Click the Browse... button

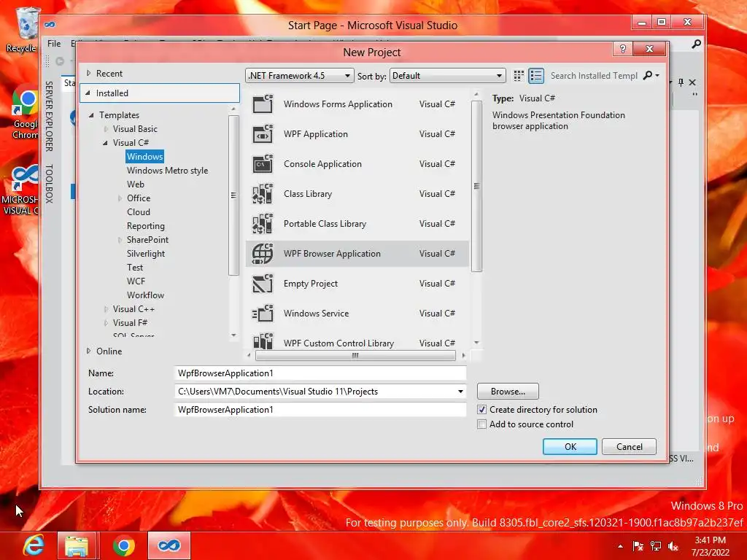click(508, 392)
